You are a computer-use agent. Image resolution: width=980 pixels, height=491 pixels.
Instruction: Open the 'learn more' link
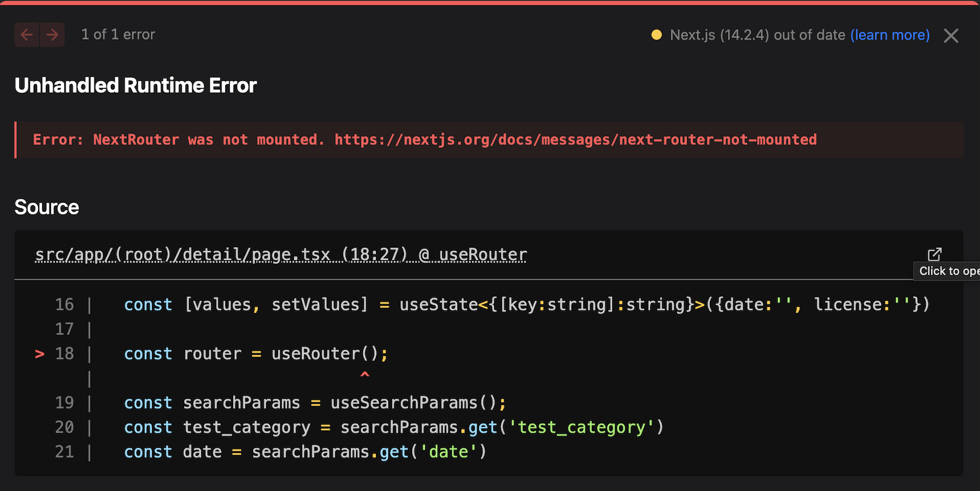[x=890, y=35]
